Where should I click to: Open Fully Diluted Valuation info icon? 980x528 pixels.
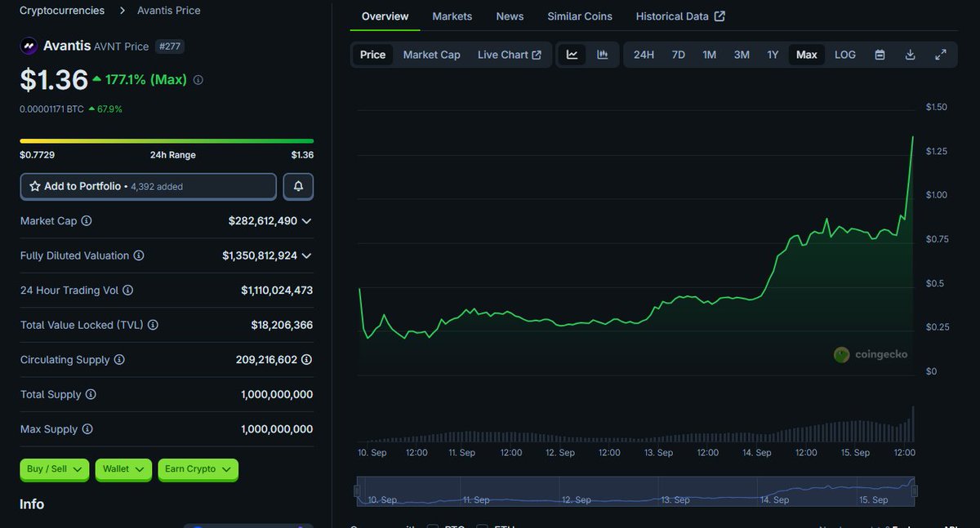pyautogui.click(x=139, y=255)
